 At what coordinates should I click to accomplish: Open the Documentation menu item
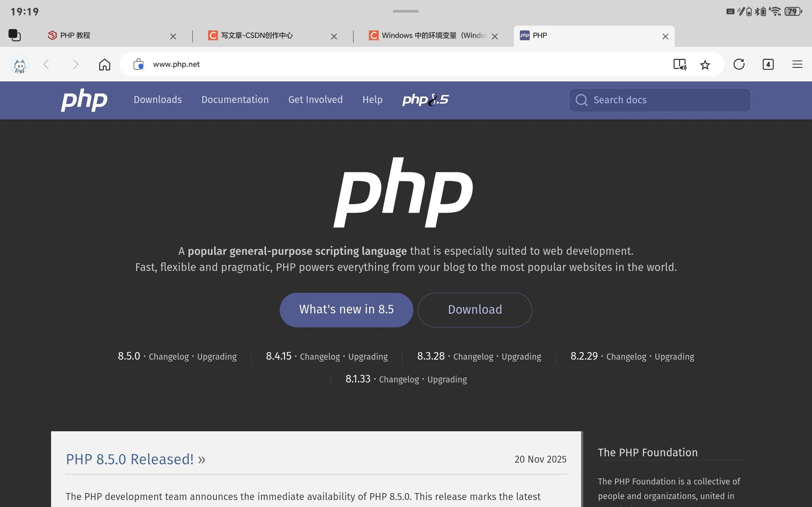tap(235, 99)
